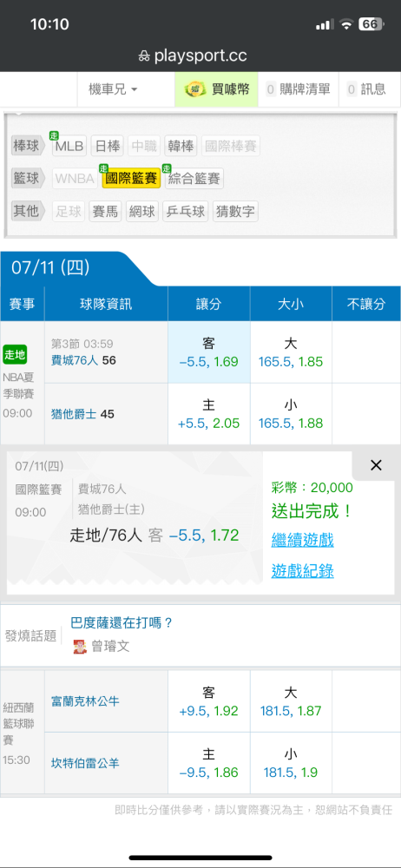Screen dimensions: 401x868
Task: Select the WNBA tab
Action: pyautogui.click(x=76, y=178)
